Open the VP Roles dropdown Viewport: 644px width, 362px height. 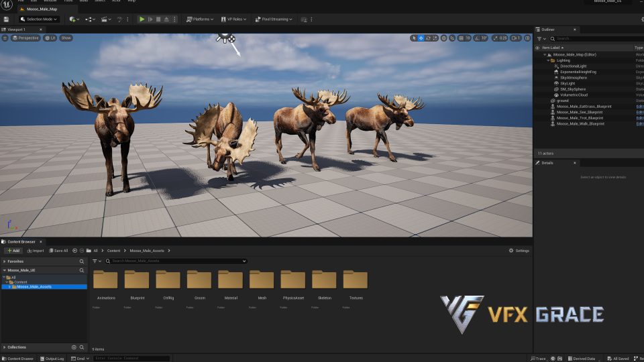233,19
